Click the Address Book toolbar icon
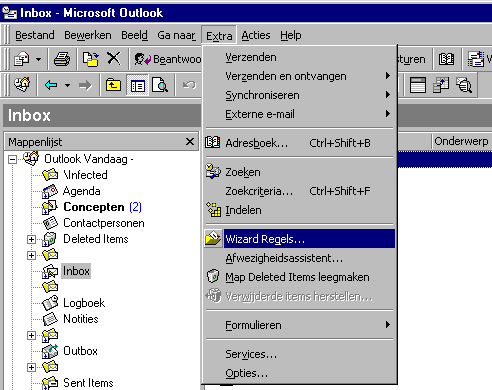Viewport: 492px width, 390px height. point(446,59)
